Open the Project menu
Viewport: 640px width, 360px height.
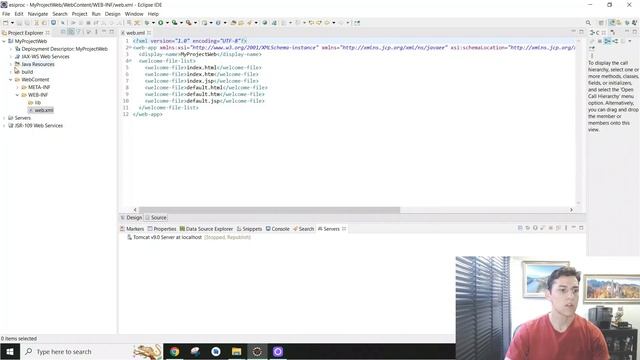[79, 14]
